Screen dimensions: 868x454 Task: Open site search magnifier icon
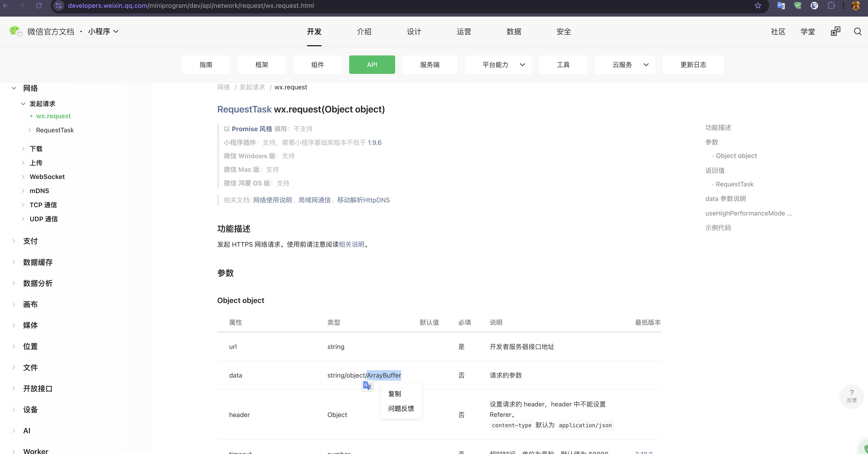[858, 31]
